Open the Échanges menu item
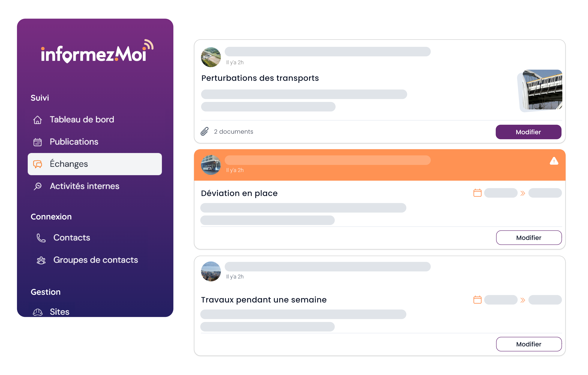The width and height of the screenshot is (588, 375). (x=95, y=164)
